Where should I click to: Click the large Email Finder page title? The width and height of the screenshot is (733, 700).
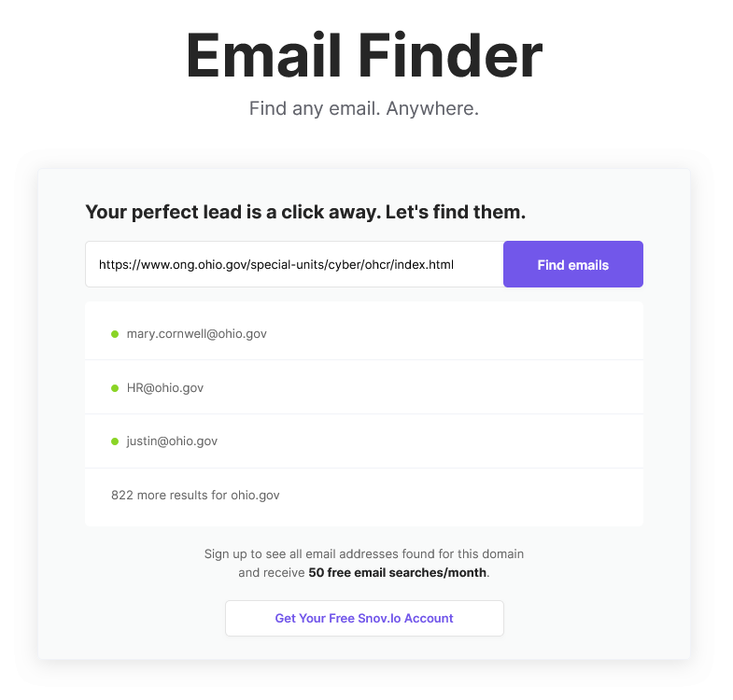[x=364, y=56]
